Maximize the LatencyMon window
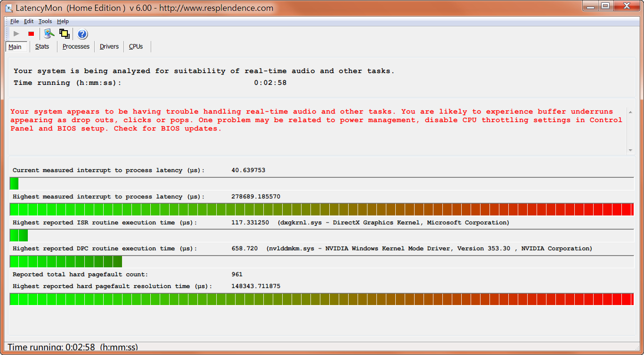Screen dimensions: 644x355 [605, 6]
